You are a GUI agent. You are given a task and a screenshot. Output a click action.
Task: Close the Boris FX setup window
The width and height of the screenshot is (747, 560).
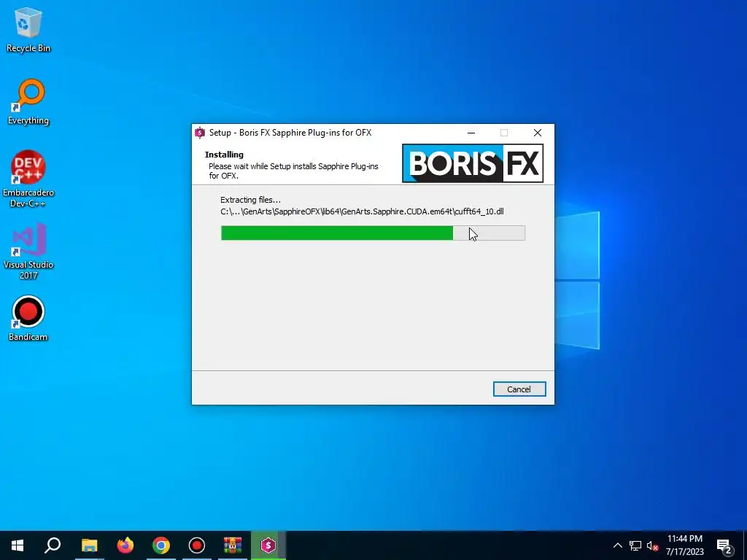pyautogui.click(x=538, y=133)
